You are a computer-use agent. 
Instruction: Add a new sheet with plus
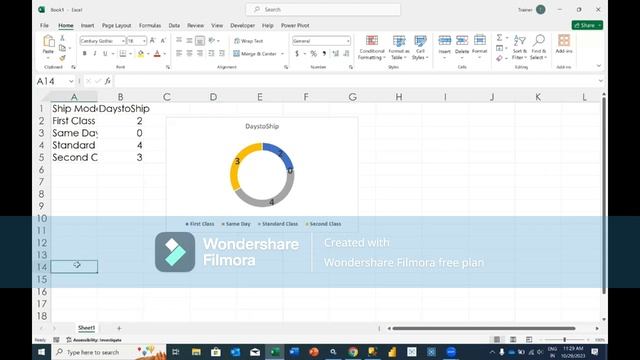point(119,328)
